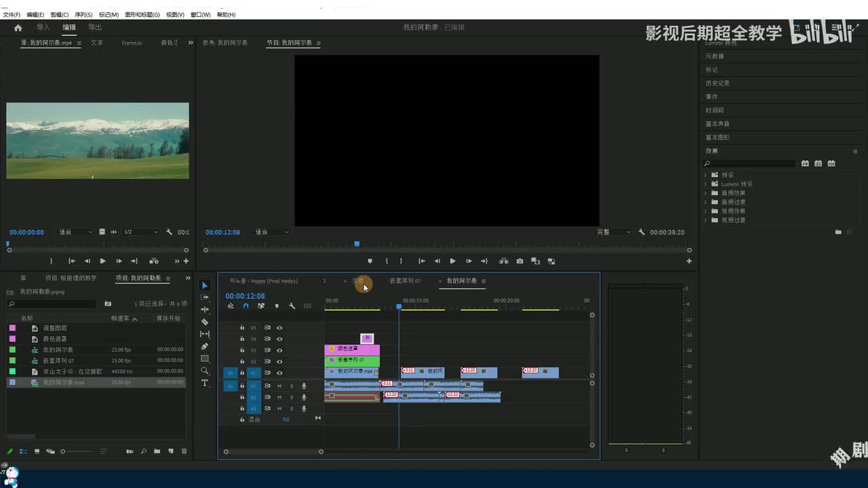Hide track V3 using its eye icon
This screenshot has height=488, width=868.
pyautogui.click(x=279, y=350)
